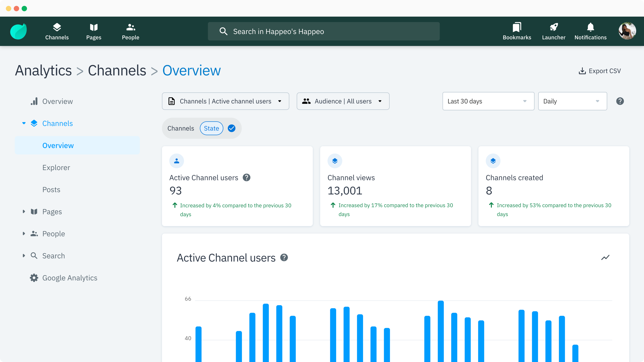Select Explorer in the sidebar

(56, 167)
